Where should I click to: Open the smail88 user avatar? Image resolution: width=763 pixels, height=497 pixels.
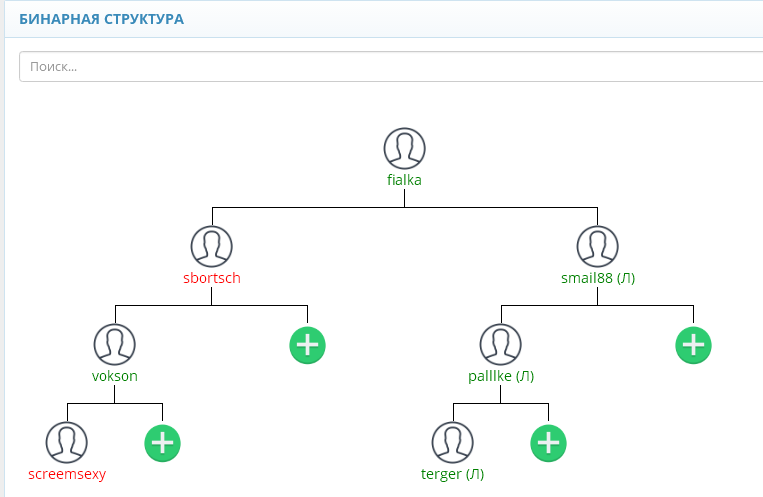coord(597,246)
